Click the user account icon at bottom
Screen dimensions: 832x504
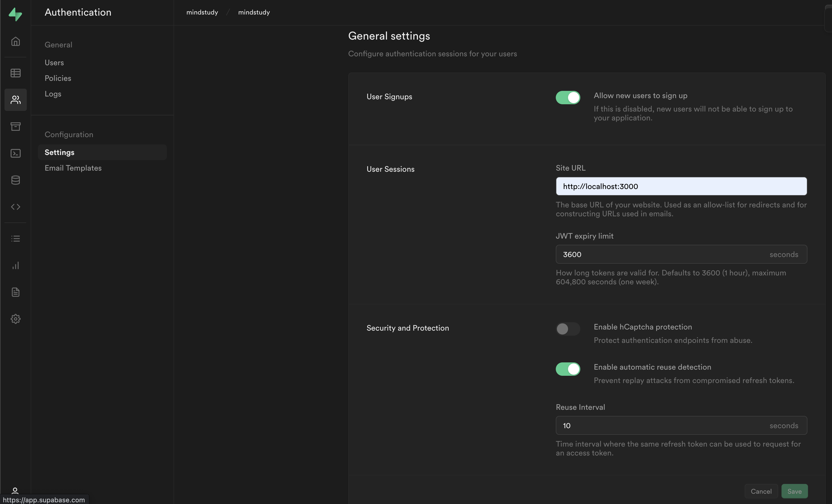(15, 491)
